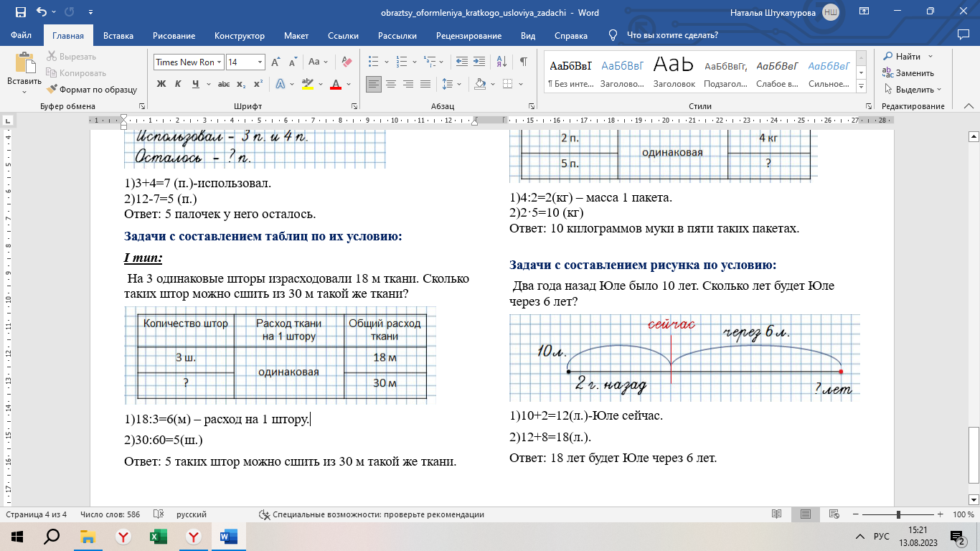This screenshot has width=980, height=551.
Task: Click the 'русский' language indicator
Action: coord(192,514)
